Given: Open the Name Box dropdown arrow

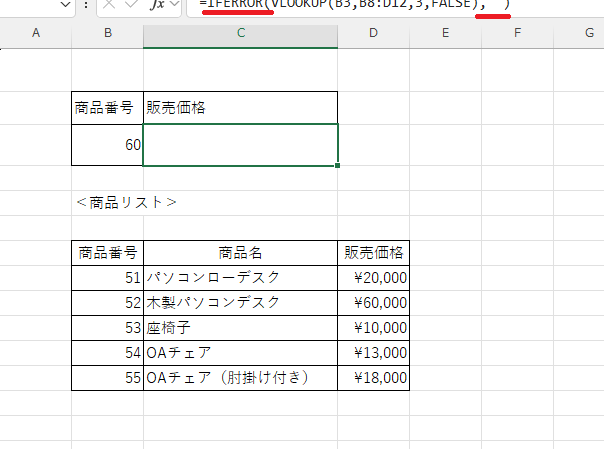Looking at the screenshot, I should pos(66,5).
